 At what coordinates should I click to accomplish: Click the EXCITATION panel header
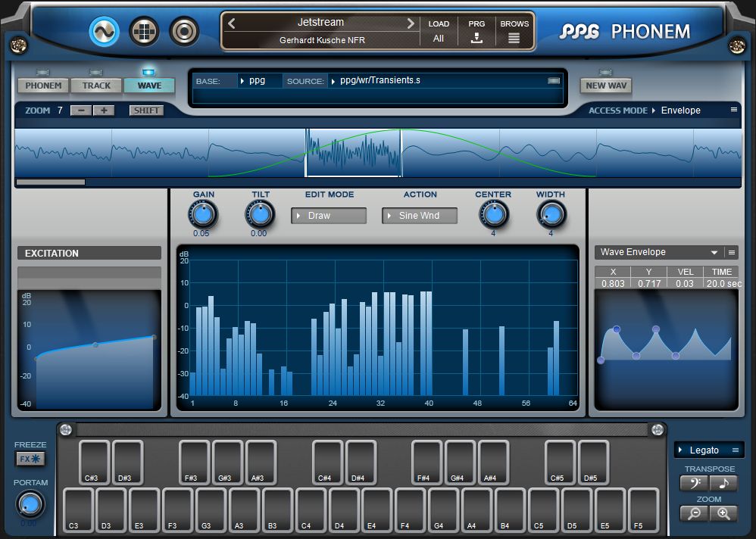tap(89, 253)
